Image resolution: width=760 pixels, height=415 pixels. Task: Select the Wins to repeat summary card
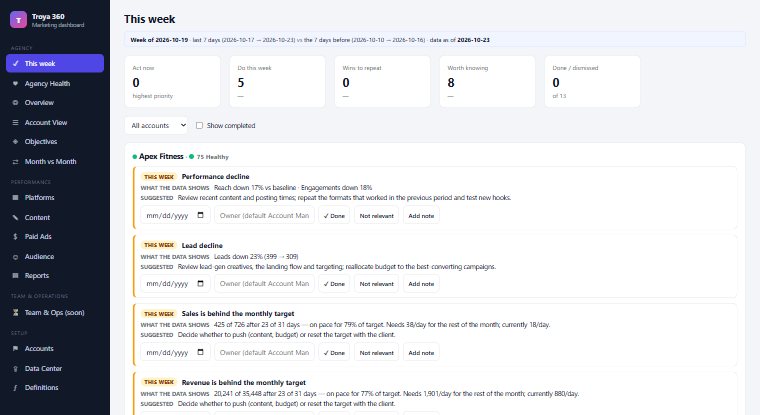click(x=382, y=81)
